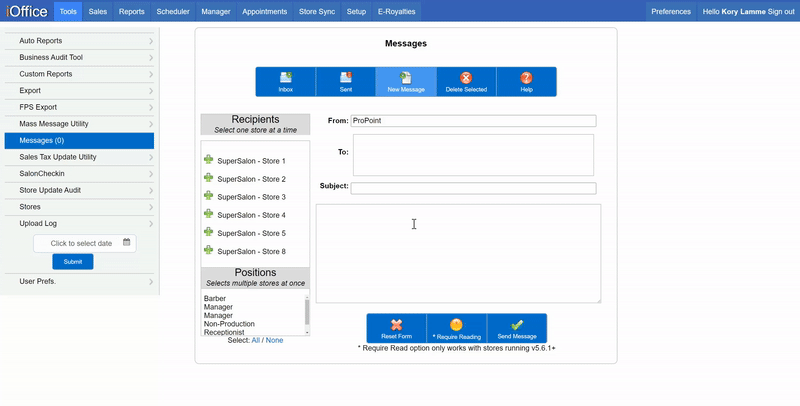Screen dimensions: 800x406
Task: Select Messages (0) in the sidebar
Action: [79, 141]
